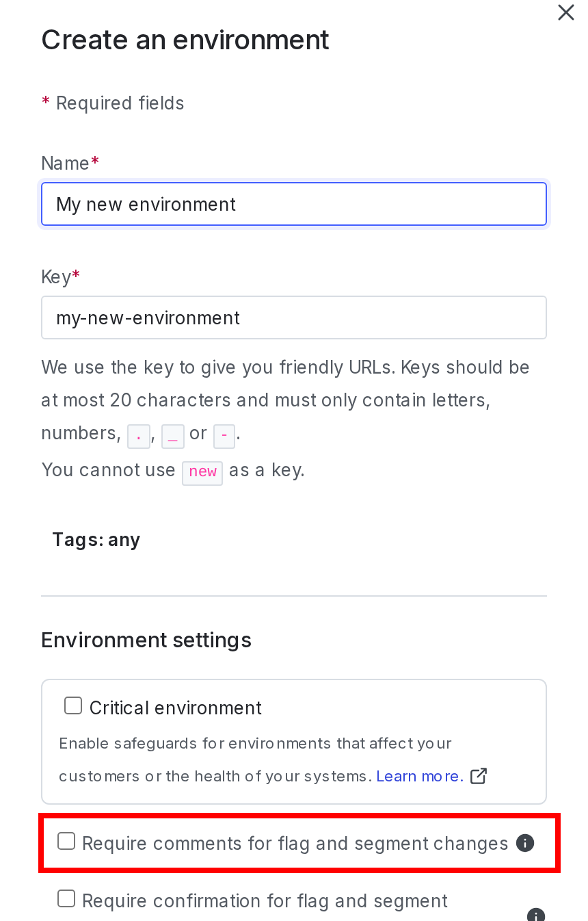Focus the Key input field

coord(294,317)
